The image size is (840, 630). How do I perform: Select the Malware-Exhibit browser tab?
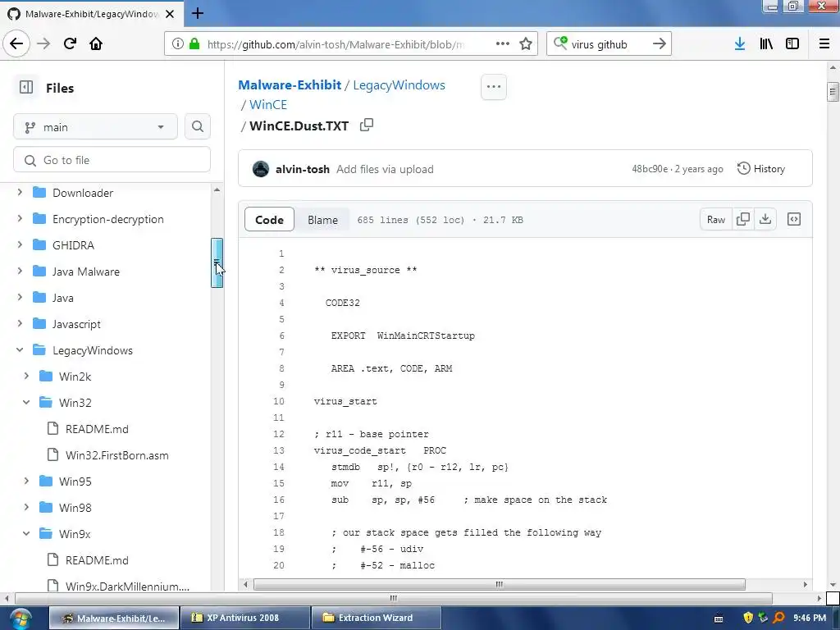[x=92, y=14]
